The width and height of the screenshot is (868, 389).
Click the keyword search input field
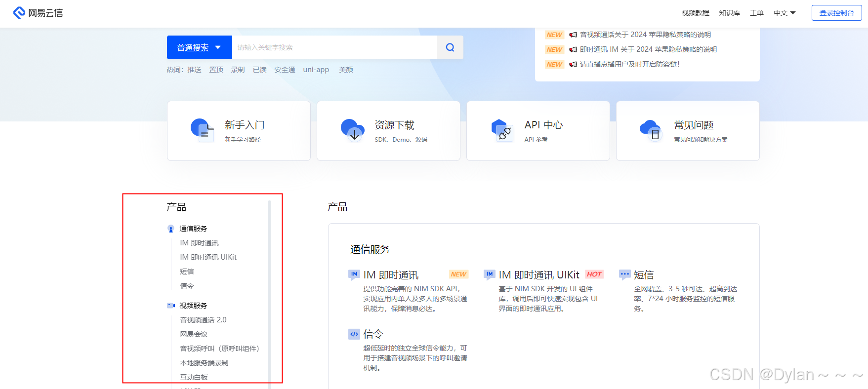tap(334, 47)
